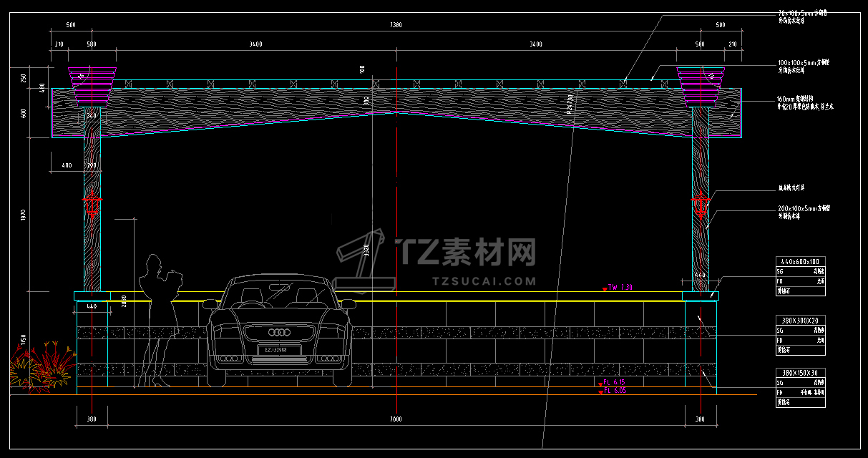This screenshot has width=868, height=458.
Task: Select the 380X300X20 material table header
Action: click(800, 321)
